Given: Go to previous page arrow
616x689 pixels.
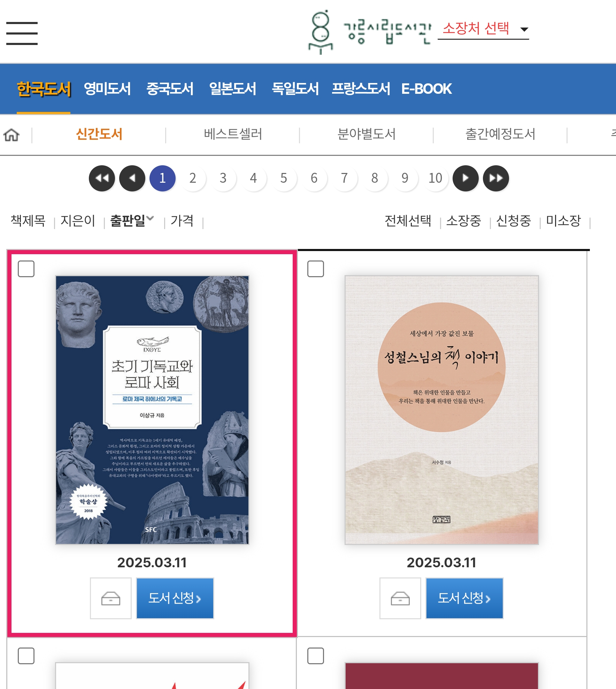Looking at the screenshot, I should pyautogui.click(x=132, y=178).
